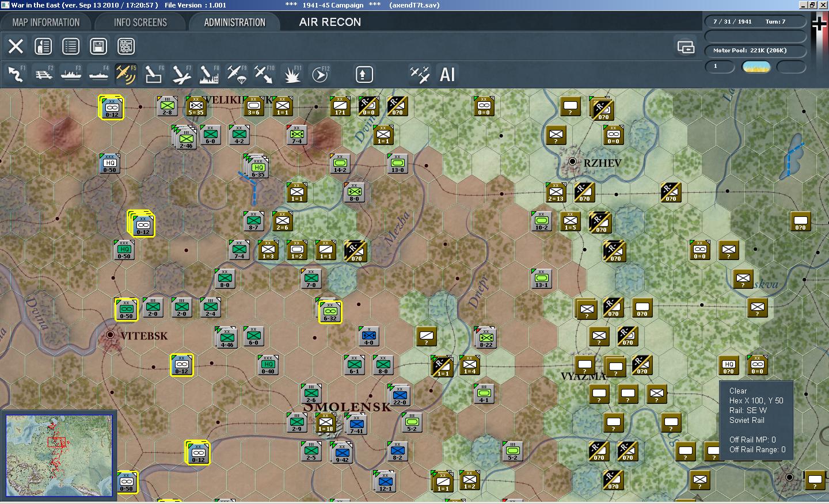Select German HQ unit 6-35
Viewport: 829px width, 504px height.
click(258, 167)
